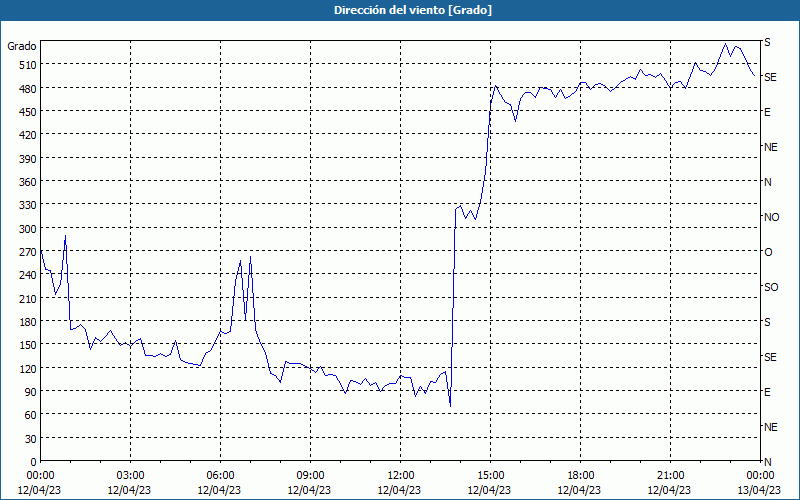Click the 'SE' compass label between 120 and 150

[x=770, y=357]
